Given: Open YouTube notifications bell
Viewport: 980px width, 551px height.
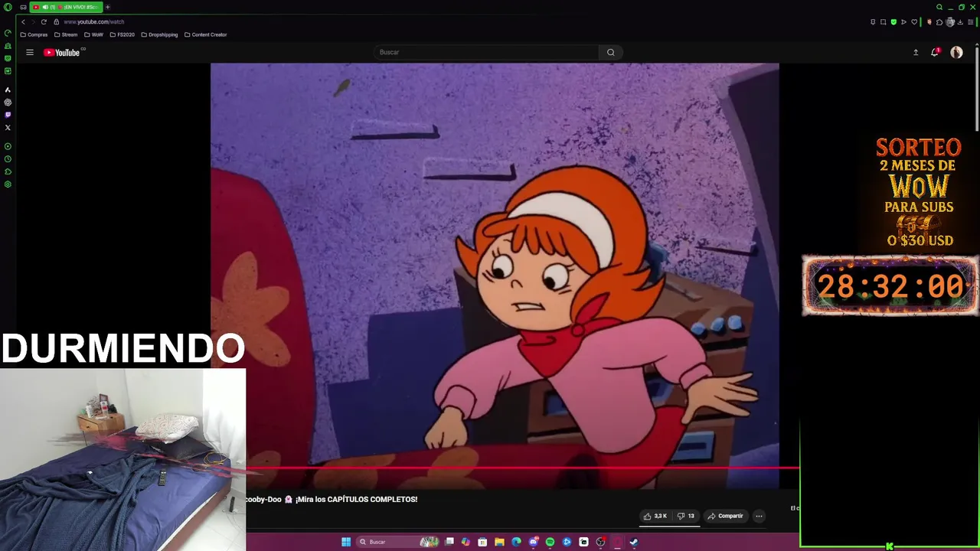Looking at the screenshot, I should pyautogui.click(x=935, y=52).
